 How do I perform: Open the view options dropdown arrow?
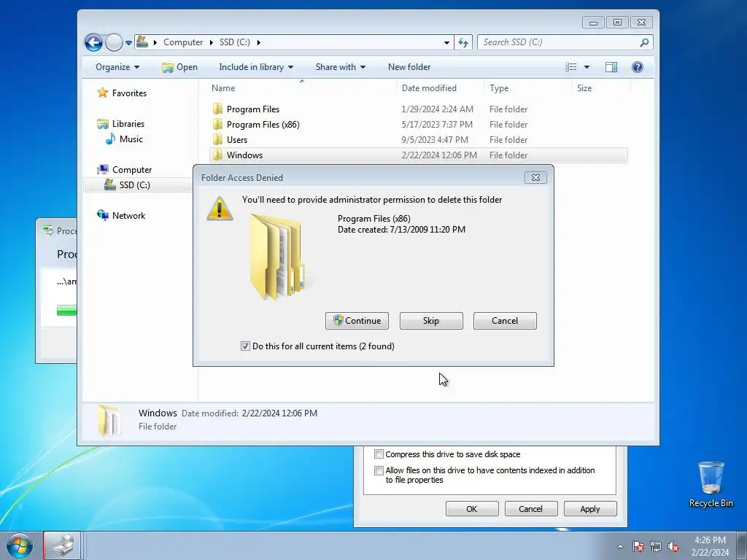point(587,67)
